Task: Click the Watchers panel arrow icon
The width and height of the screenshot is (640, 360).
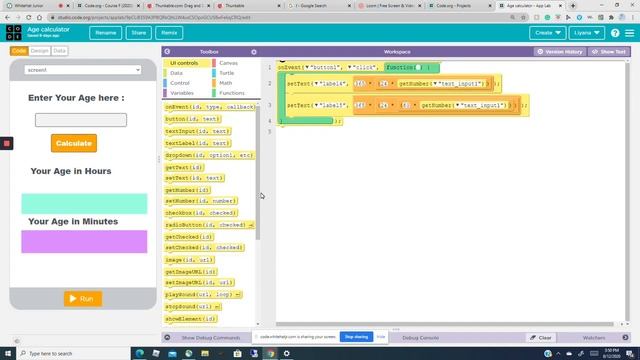Action: (625, 338)
